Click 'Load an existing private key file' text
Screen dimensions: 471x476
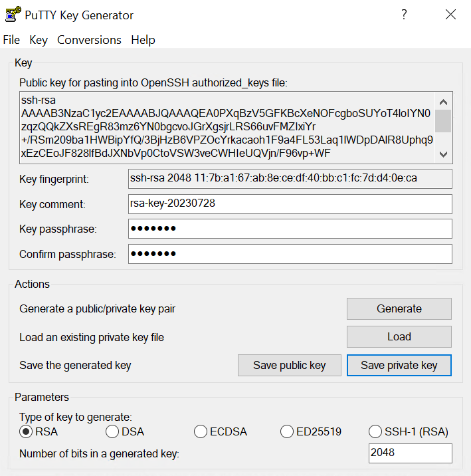[92, 337]
